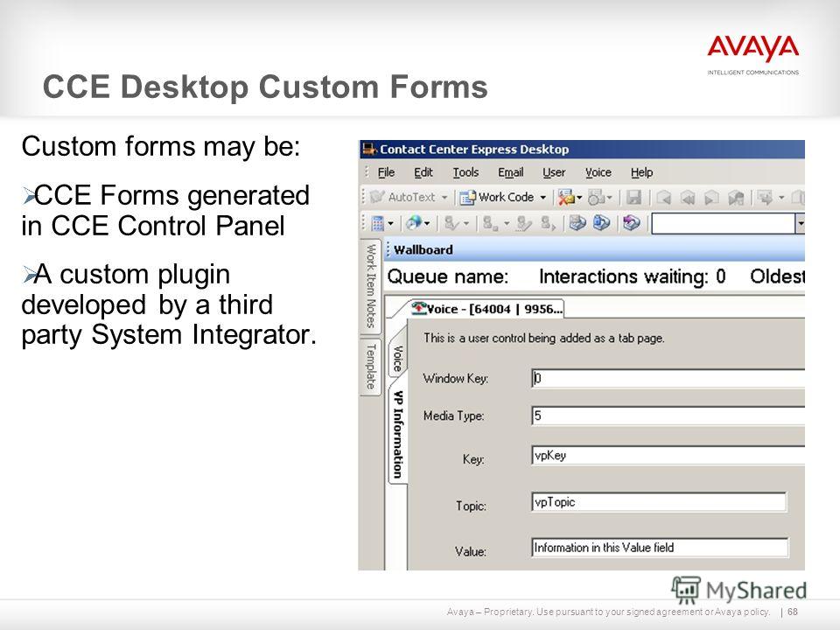Click the gray floppy disk Save icon
The image size is (840, 630).
coord(634,197)
